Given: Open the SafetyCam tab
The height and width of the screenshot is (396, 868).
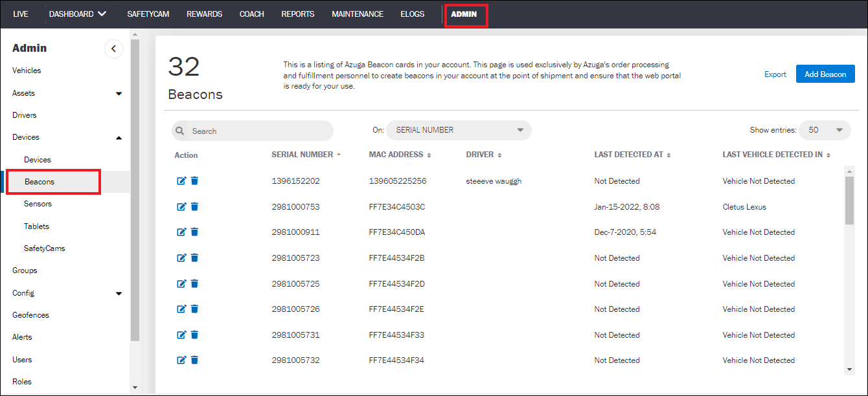Looking at the screenshot, I should [148, 14].
